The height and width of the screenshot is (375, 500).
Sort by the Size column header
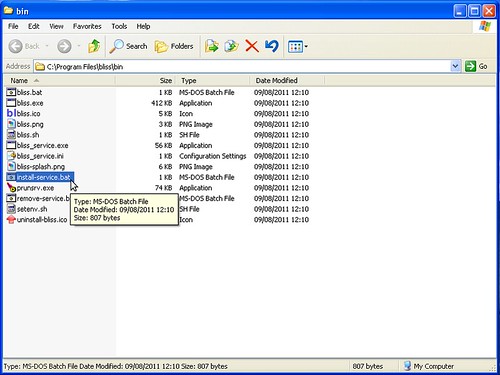tap(145, 80)
